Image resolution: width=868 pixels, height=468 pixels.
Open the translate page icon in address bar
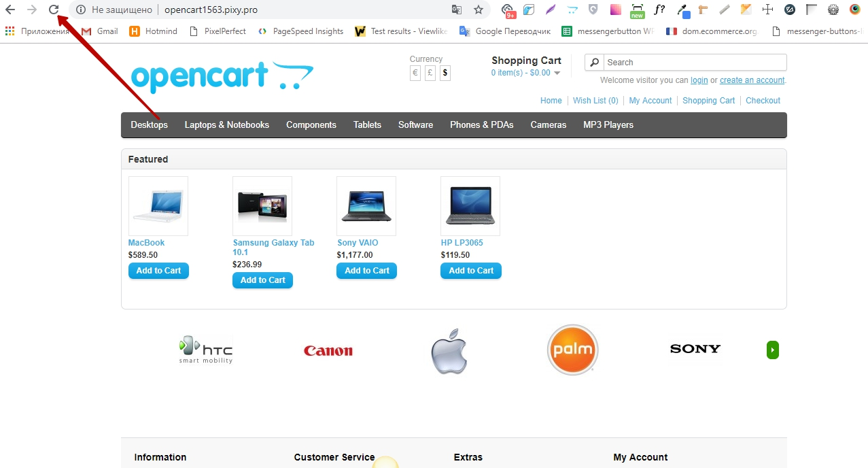pyautogui.click(x=457, y=10)
